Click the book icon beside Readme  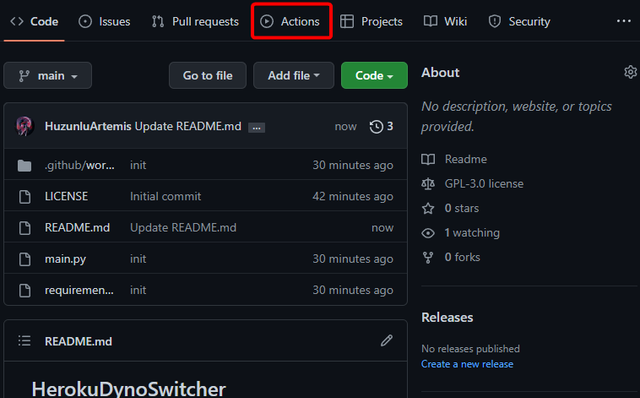pyautogui.click(x=428, y=159)
